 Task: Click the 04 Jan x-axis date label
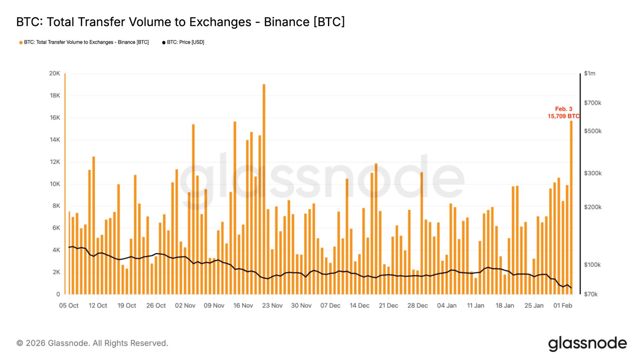click(x=447, y=306)
